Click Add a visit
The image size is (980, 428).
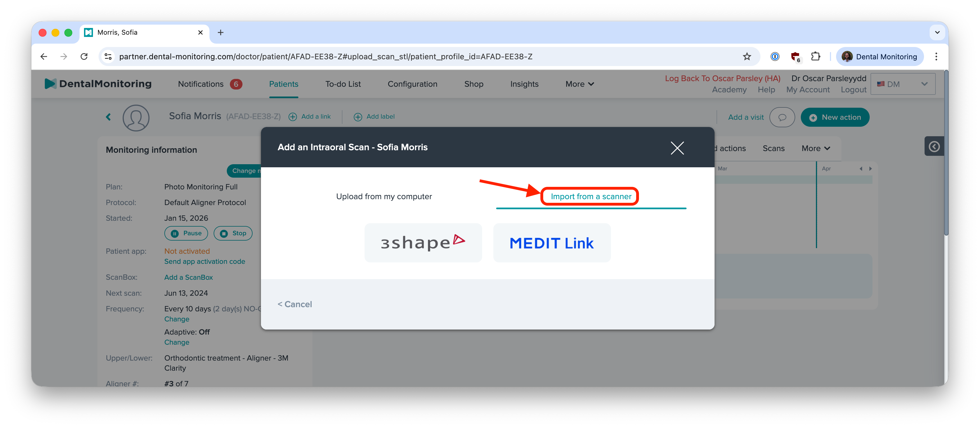[x=746, y=117]
